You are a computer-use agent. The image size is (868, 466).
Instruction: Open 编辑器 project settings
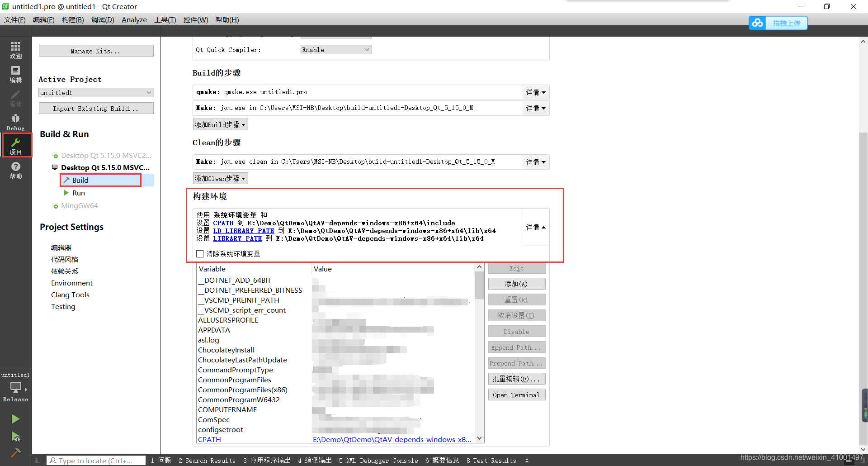(x=61, y=247)
